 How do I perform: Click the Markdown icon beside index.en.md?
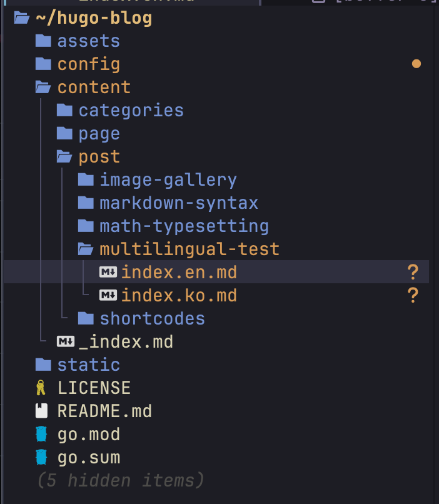click(108, 272)
